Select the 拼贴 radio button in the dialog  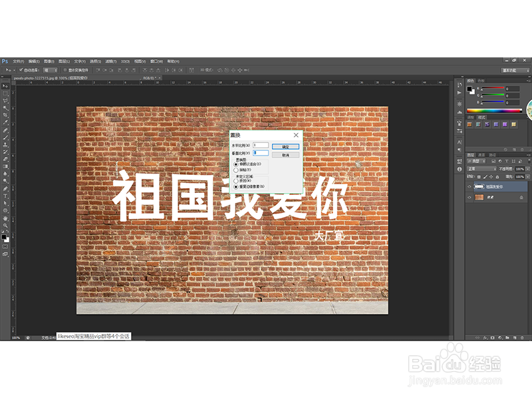(236, 170)
